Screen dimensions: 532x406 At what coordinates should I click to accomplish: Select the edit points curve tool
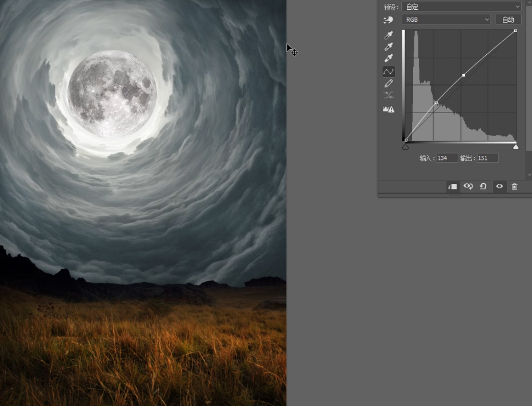(389, 72)
